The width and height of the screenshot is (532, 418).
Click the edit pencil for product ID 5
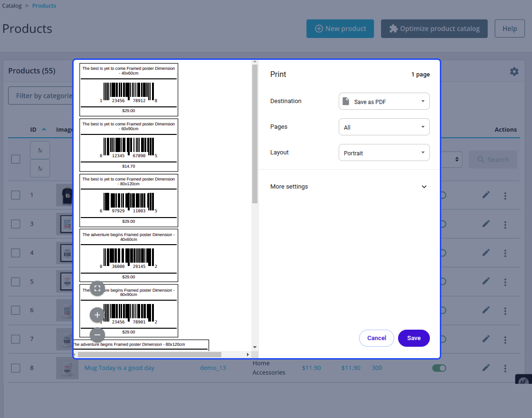coord(486,281)
